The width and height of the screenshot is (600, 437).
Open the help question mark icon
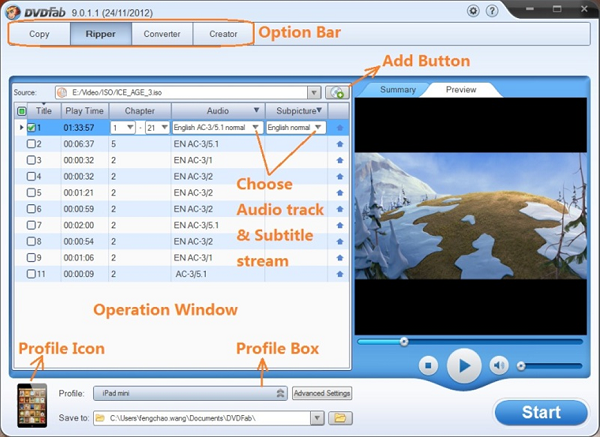(x=492, y=11)
